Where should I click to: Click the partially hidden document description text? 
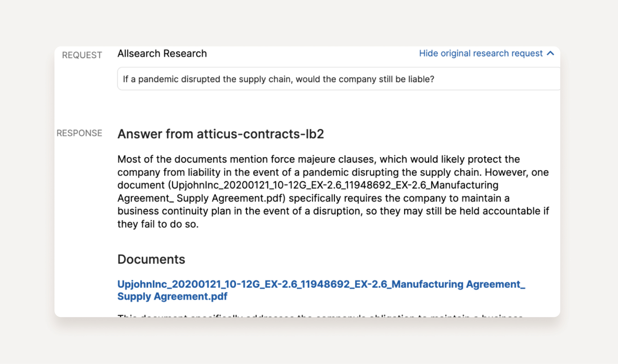[x=320, y=316]
